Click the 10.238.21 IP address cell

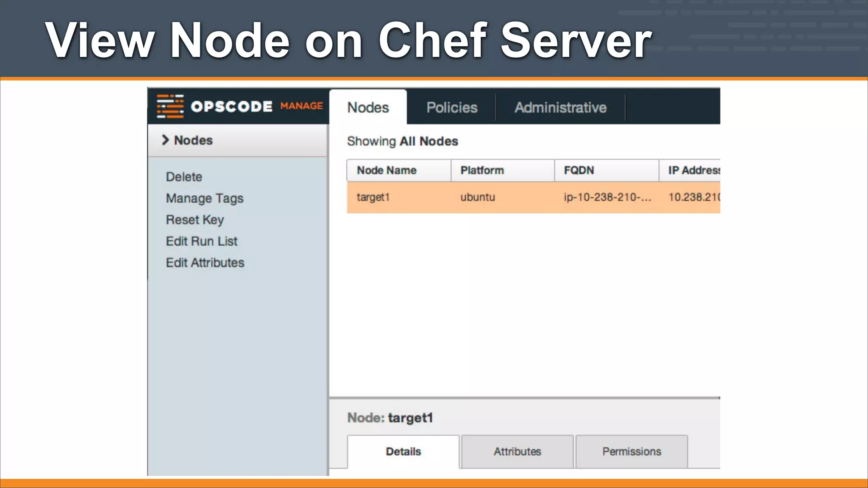694,197
